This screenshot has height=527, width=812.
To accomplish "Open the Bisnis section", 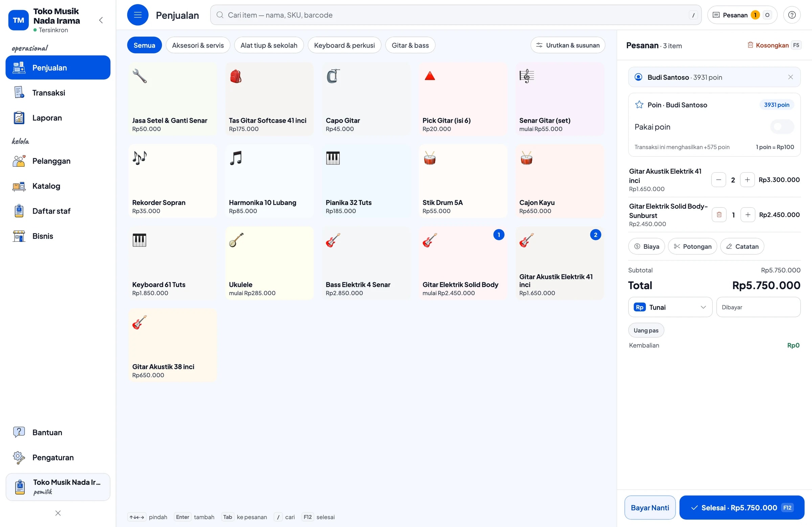I will (x=58, y=236).
